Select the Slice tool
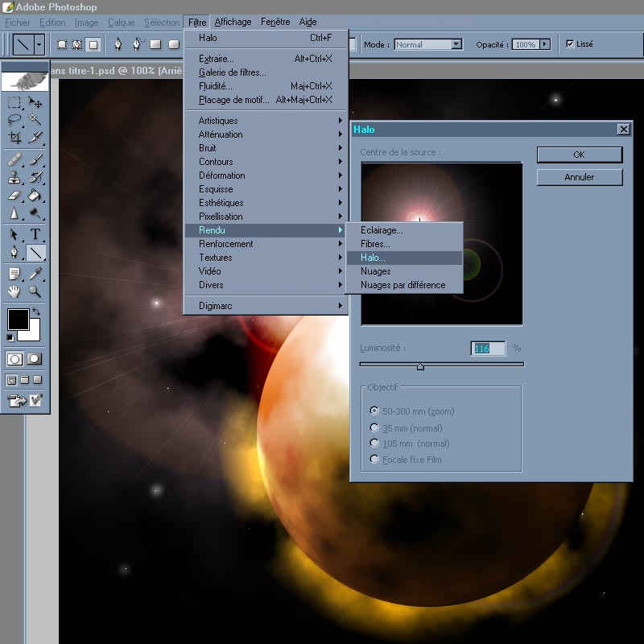The width and height of the screenshot is (644, 644). click(x=35, y=137)
